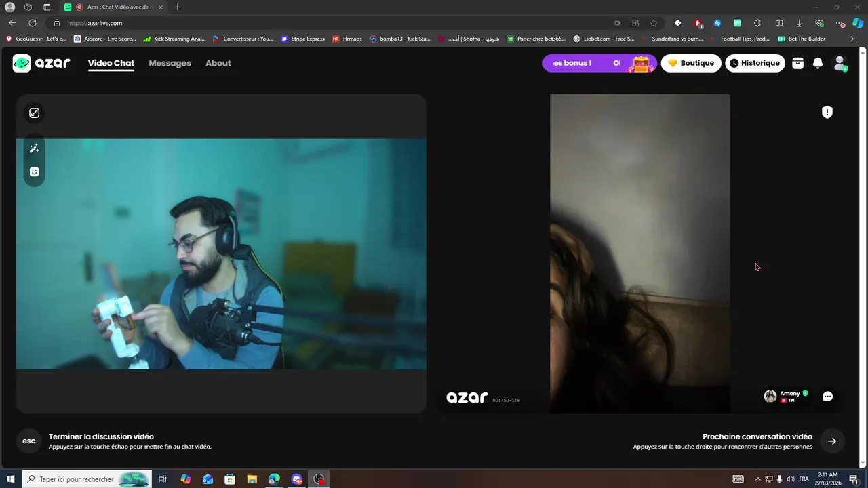Switch FRA keyboard language
The height and width of the screenshot is (488, 868).
(x=804, y=479)
